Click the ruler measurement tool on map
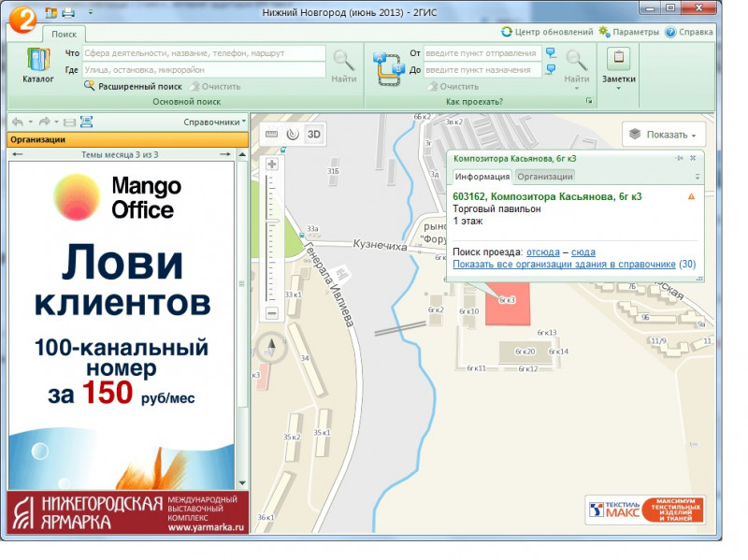Image resolution: width=748 pixels, height=560 pixels. [272, 134]
